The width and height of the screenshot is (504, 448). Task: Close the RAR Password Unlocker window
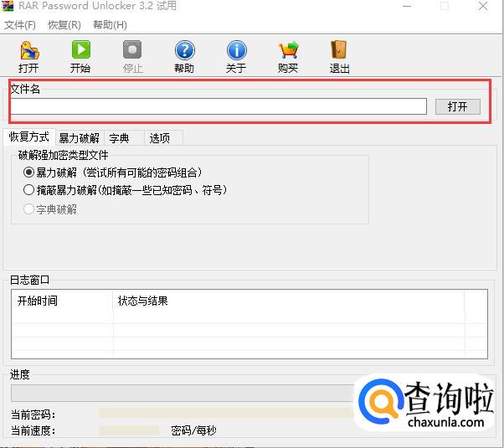coord(483,6)
